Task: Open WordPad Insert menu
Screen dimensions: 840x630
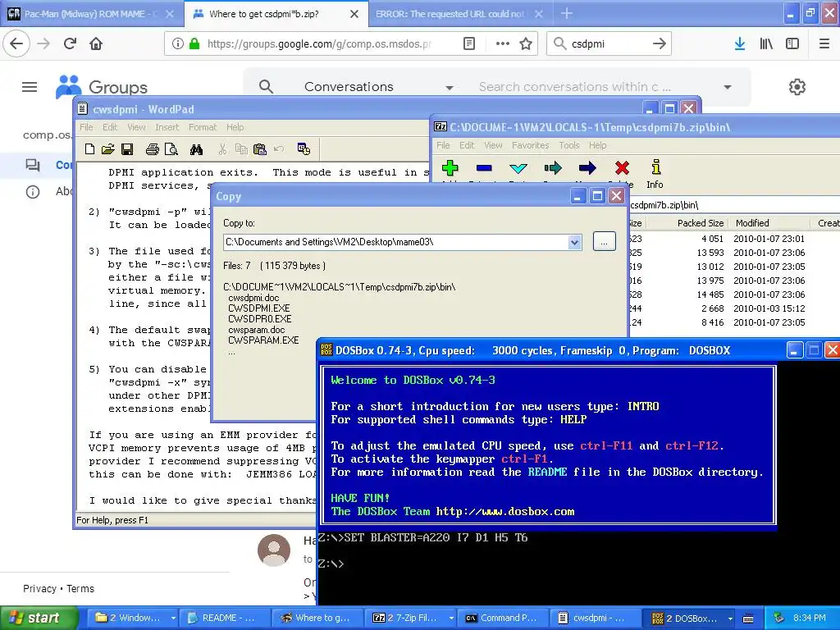Action: (x=167, y=127)
